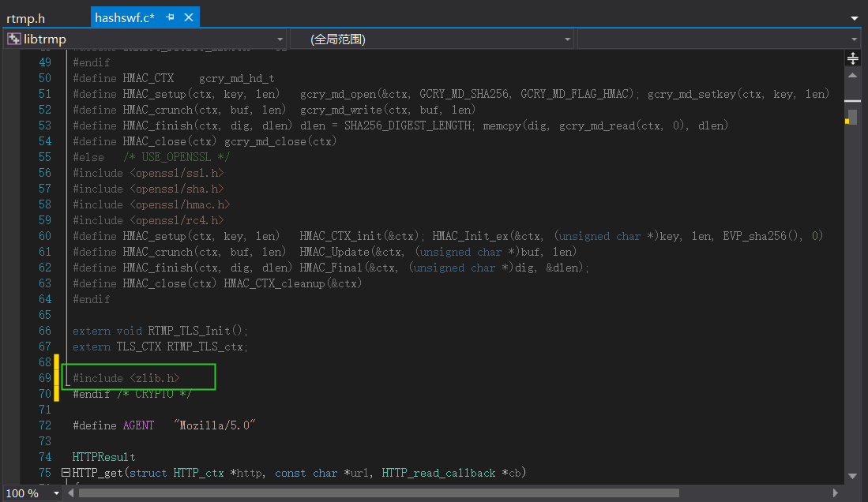
Task: Click the vertical scrollbar up arrow
Action: (x=853, y=75)
